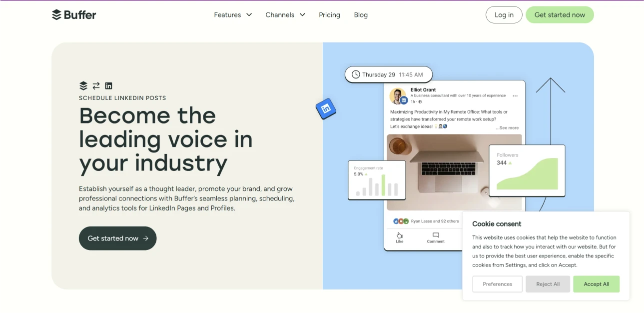Screen dimensions: 644x313
Task: Click the small LinkedIn icon above headline
Action: coord(108,85)
